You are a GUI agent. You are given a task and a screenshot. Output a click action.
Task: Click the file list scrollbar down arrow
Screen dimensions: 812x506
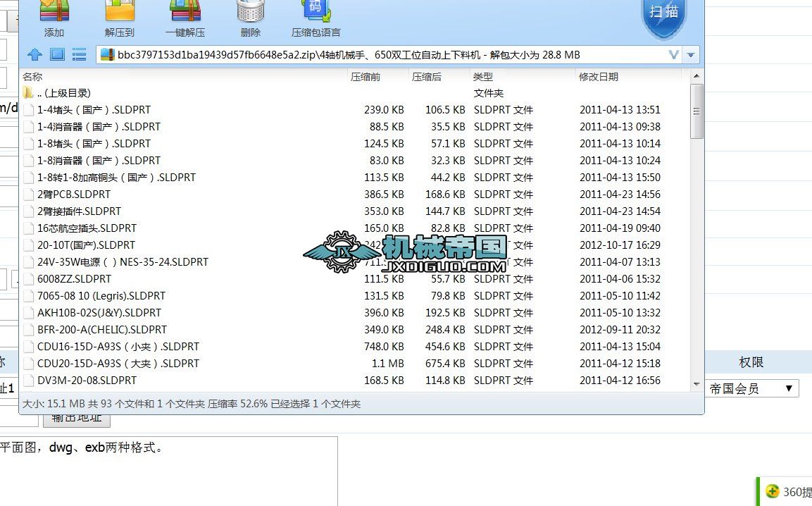697,384
